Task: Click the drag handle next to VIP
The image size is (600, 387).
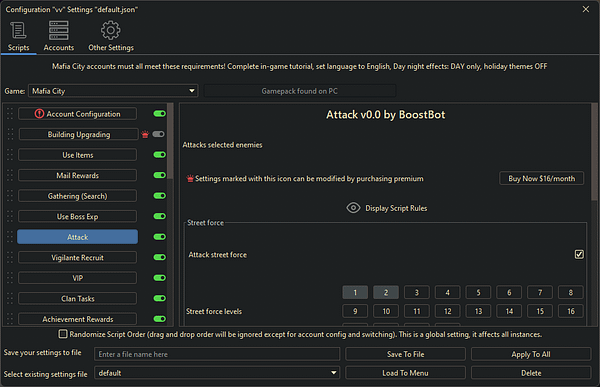Action: 10,278
